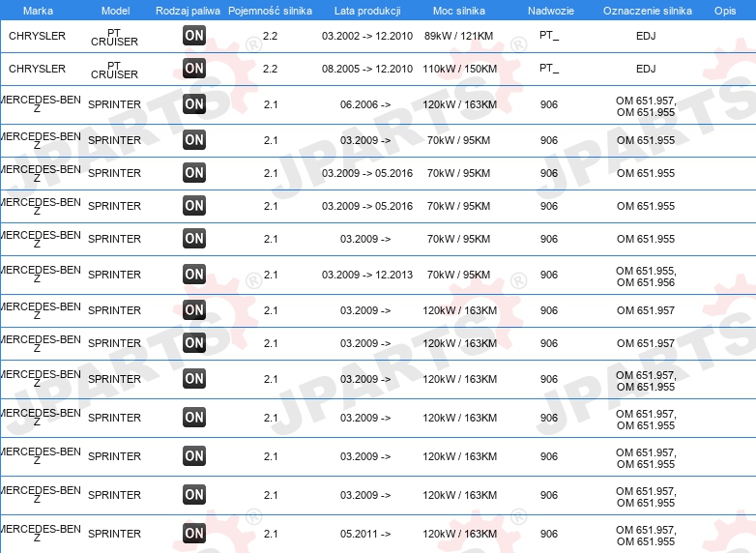
Task: Click the Nadwozie column header
Action: point(551,11)
